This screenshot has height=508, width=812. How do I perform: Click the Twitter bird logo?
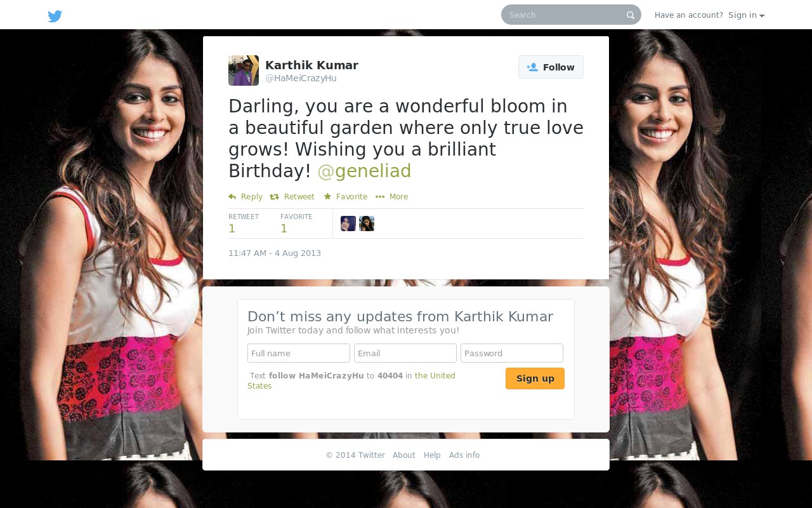(55, 17)
